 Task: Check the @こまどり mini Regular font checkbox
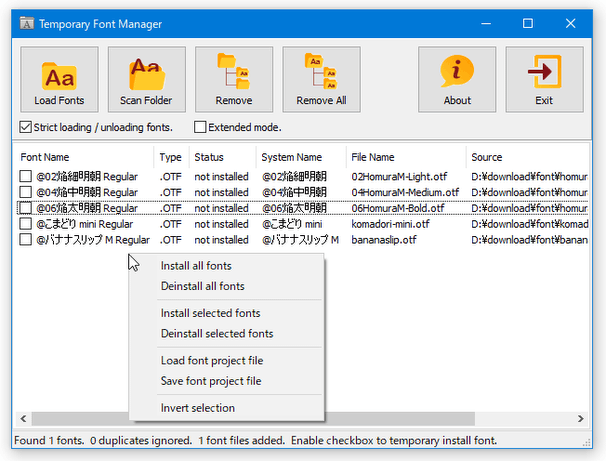[26, 224]
